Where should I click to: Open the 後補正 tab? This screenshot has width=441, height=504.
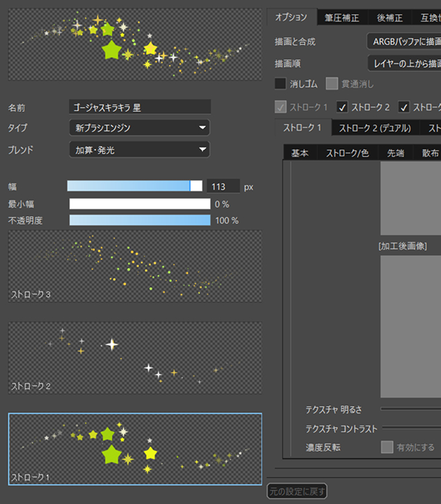tap(390, 17)
